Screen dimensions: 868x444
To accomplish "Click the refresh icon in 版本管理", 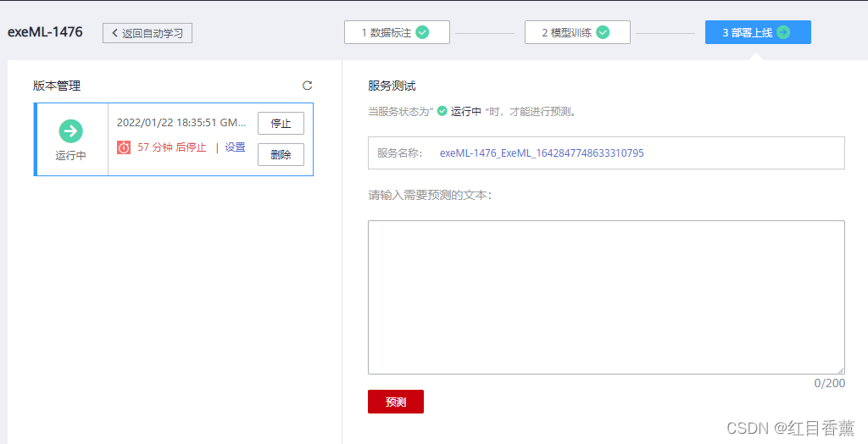I will pyautogui.click(x=307, y=86).
